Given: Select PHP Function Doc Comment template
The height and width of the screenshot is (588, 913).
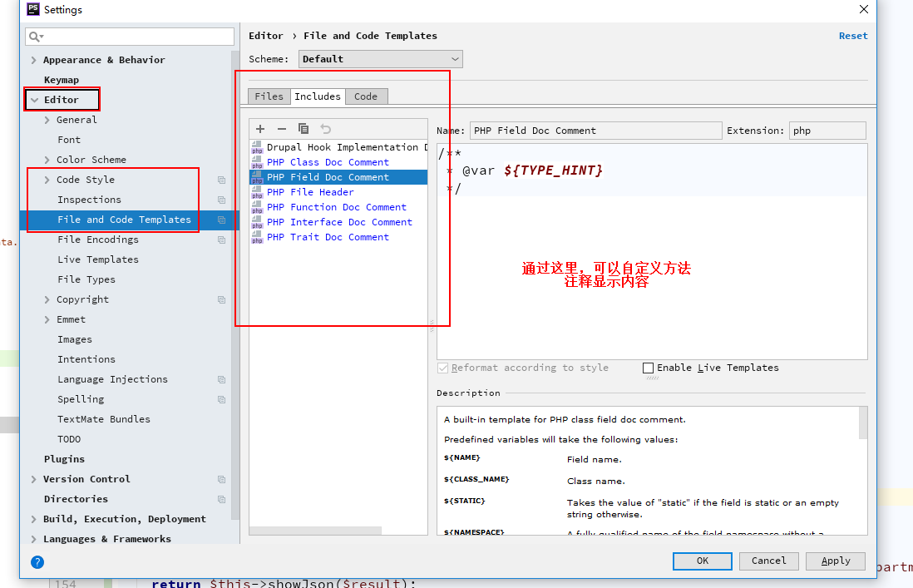Looking at the screenshot, I should click(336, 207).
